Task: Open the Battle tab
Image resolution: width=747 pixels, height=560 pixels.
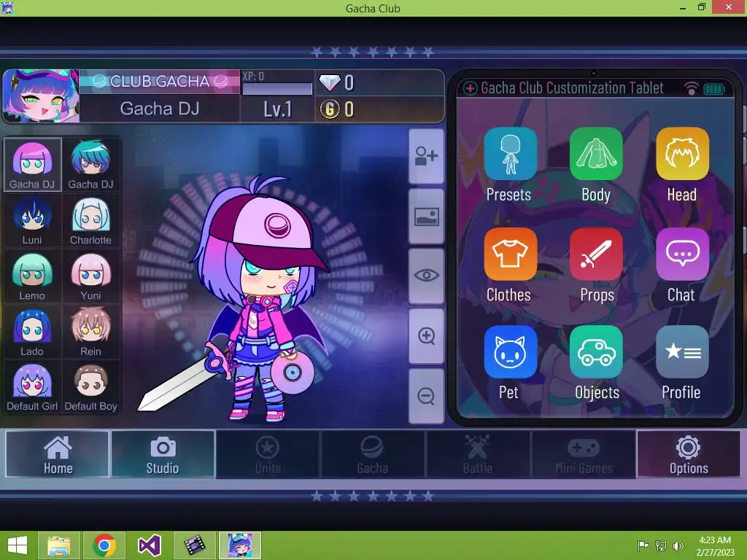Action: 478,454
